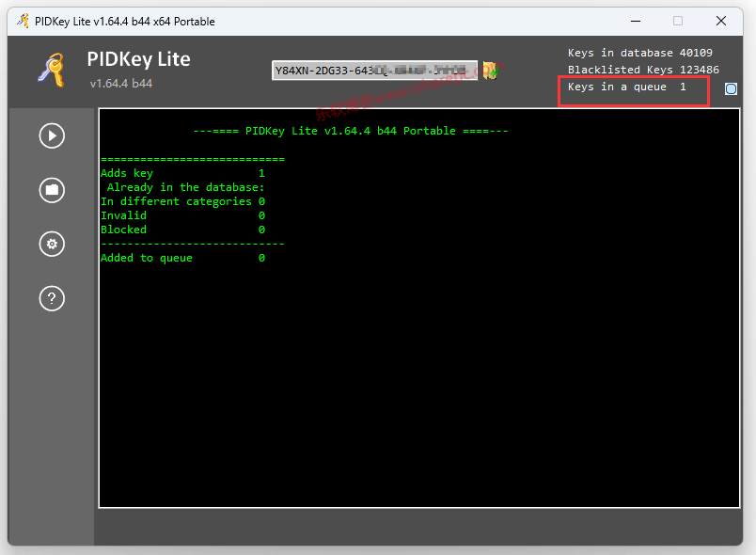Click the PIDKey Lite keys logo

click(x=52, y=70)
